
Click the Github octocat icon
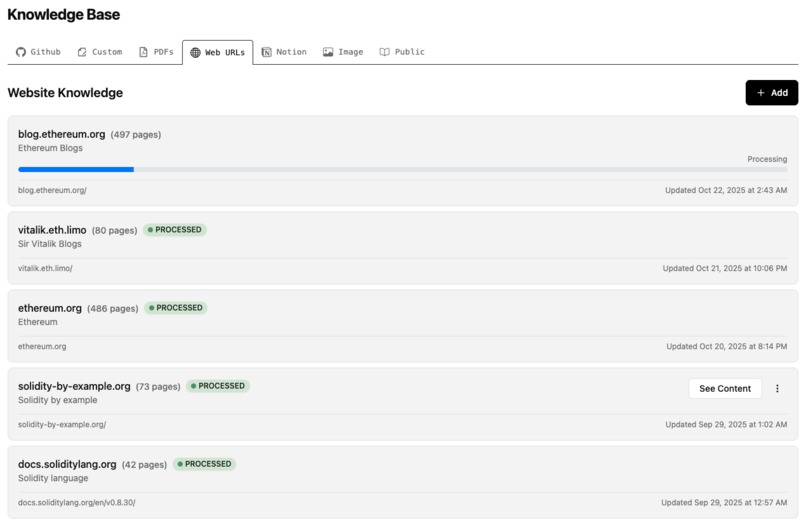click(x=21, y=52)
